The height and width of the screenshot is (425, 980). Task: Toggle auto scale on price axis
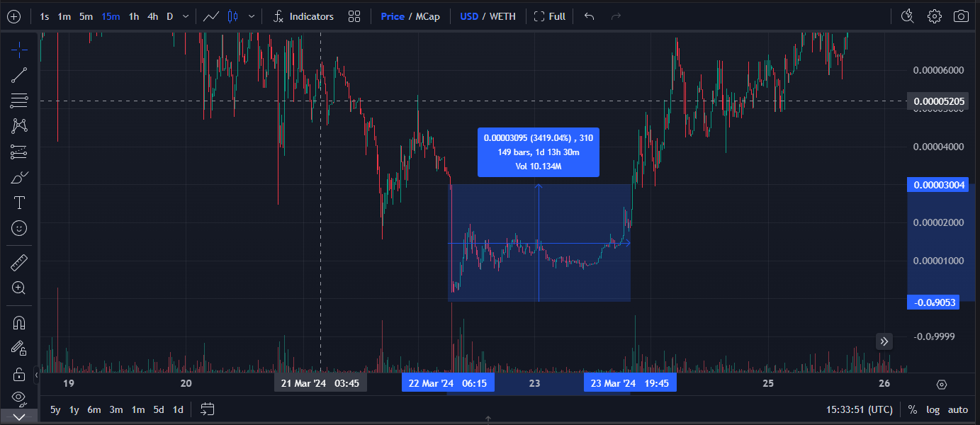click(x=958, y=409)
